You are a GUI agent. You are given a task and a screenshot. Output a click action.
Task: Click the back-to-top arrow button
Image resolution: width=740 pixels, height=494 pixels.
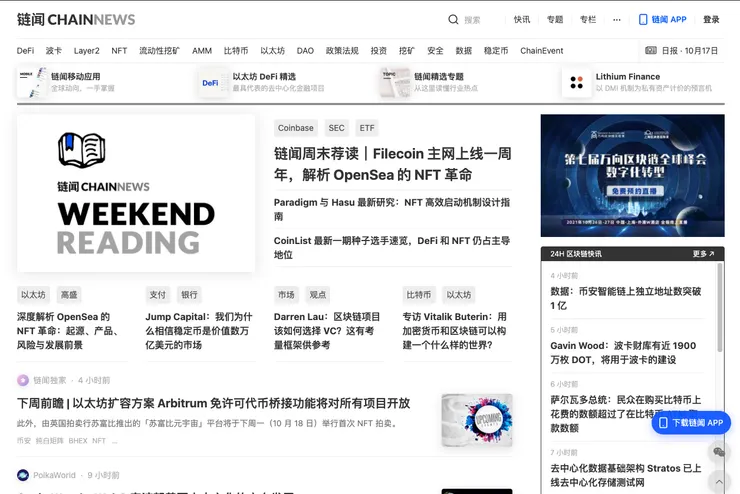(719, 482)
